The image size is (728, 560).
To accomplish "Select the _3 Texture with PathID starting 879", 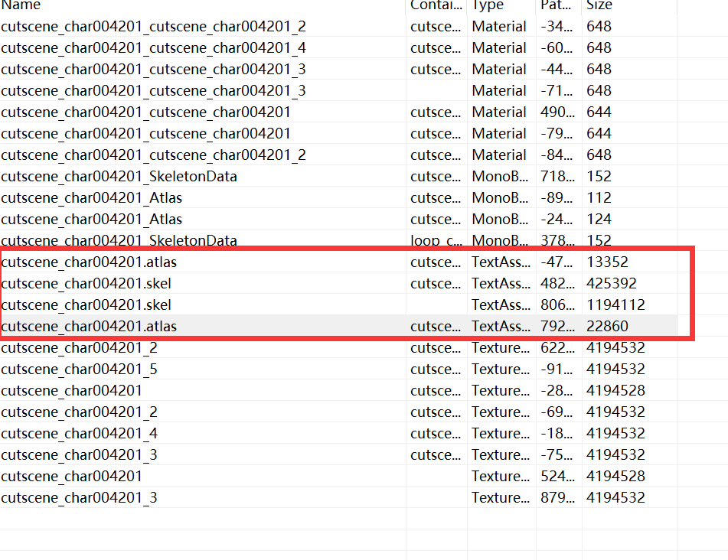I will [80, 497].
